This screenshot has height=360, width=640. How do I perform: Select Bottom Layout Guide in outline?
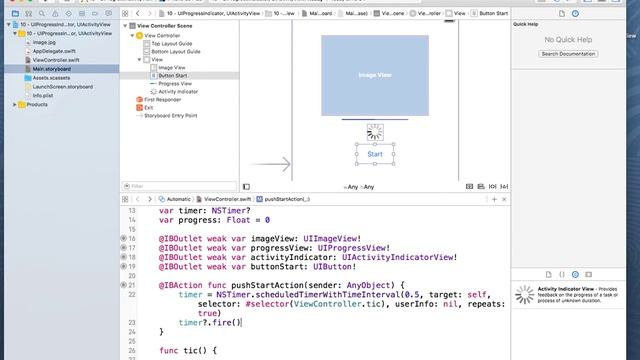176,52
